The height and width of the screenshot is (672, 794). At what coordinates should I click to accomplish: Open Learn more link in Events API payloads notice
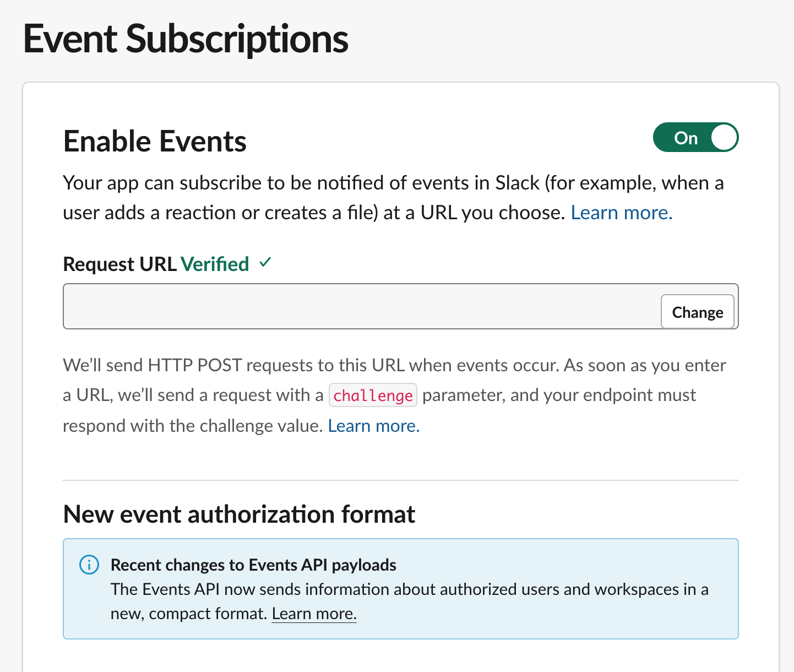tap(314, 614)
